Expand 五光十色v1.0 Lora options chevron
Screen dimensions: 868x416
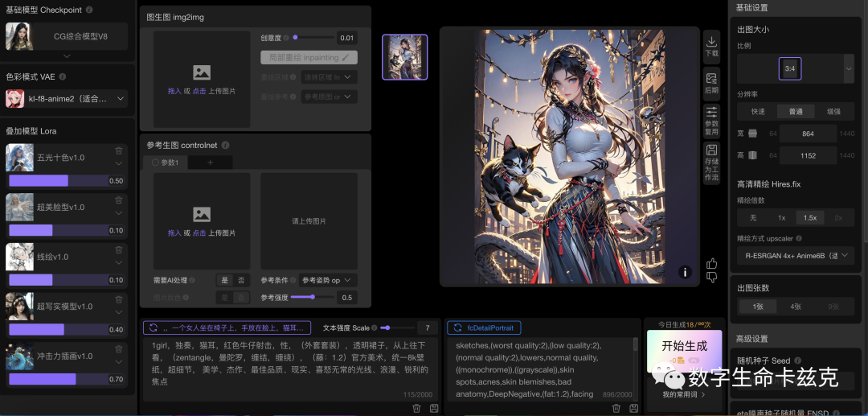click(x=118, y=163)
